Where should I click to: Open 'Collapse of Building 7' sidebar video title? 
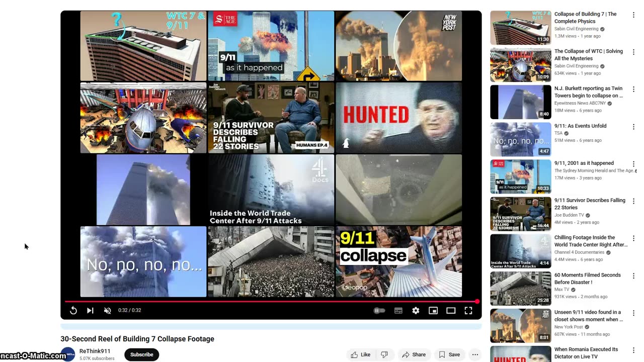click(x=586, y=18)
